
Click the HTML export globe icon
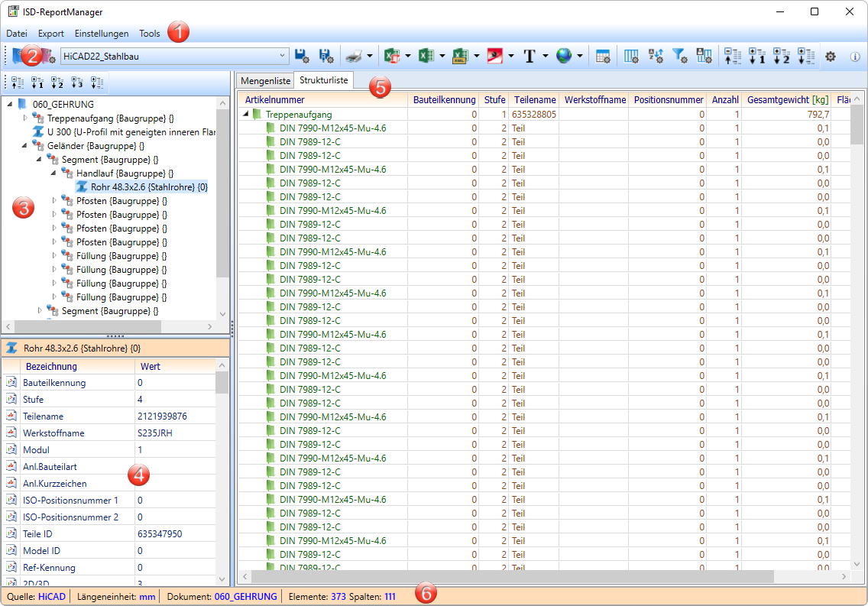pos(565,56)
